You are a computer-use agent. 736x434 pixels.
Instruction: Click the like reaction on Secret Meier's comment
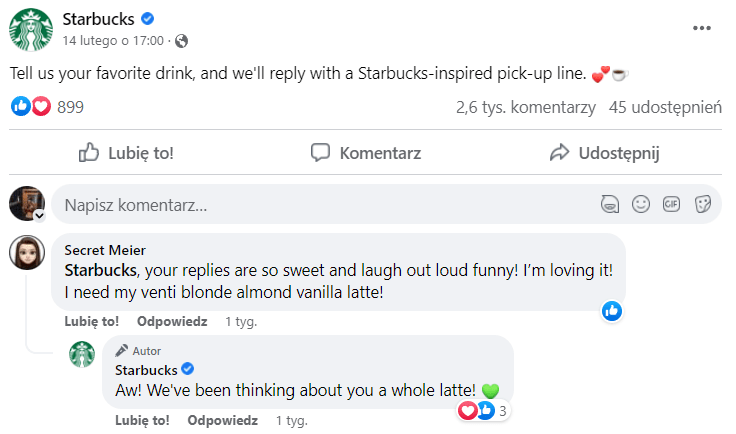(x=612, y=311)
